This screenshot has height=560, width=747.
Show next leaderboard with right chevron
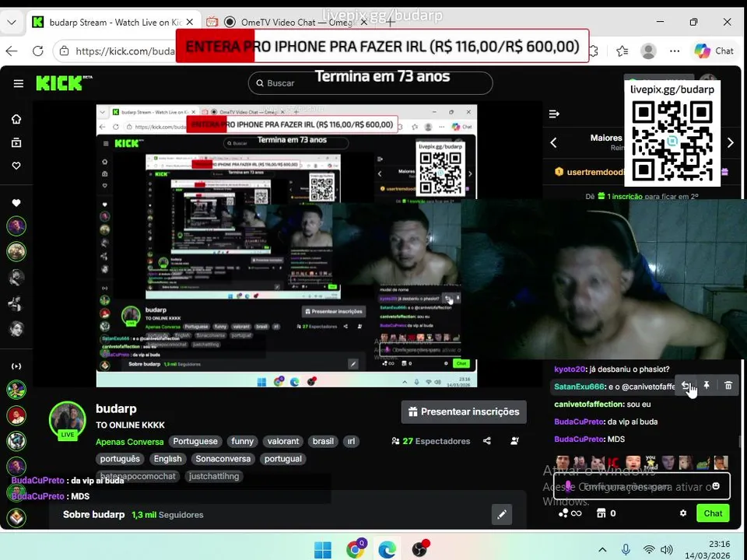[731, 143]
